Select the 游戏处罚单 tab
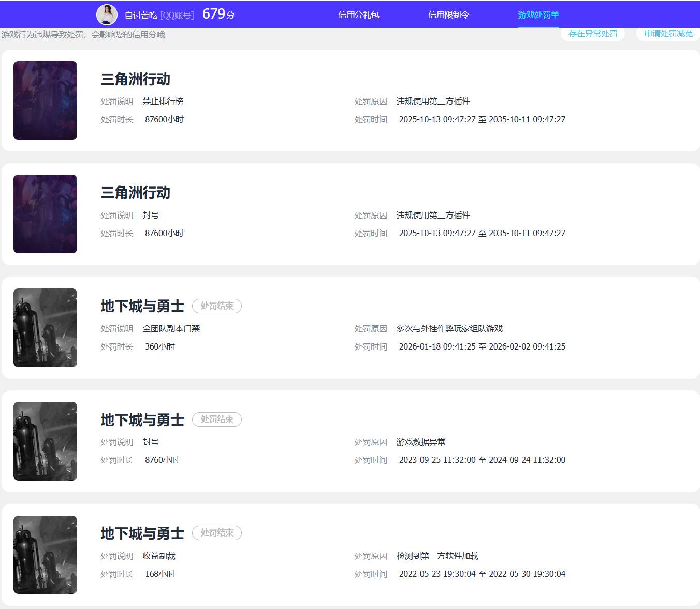The height and width of the screenshot is (609, 700). pos(538,15)
